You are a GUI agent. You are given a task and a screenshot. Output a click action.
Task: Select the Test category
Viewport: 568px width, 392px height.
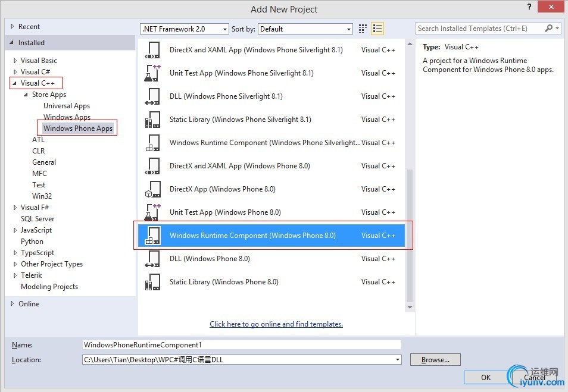point(38,185)
